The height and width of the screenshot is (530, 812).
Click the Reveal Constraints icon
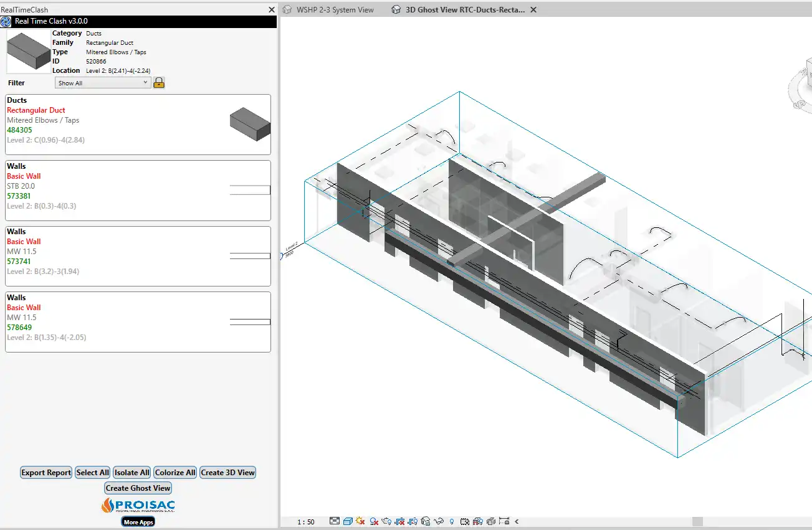(x=504, y=521)
